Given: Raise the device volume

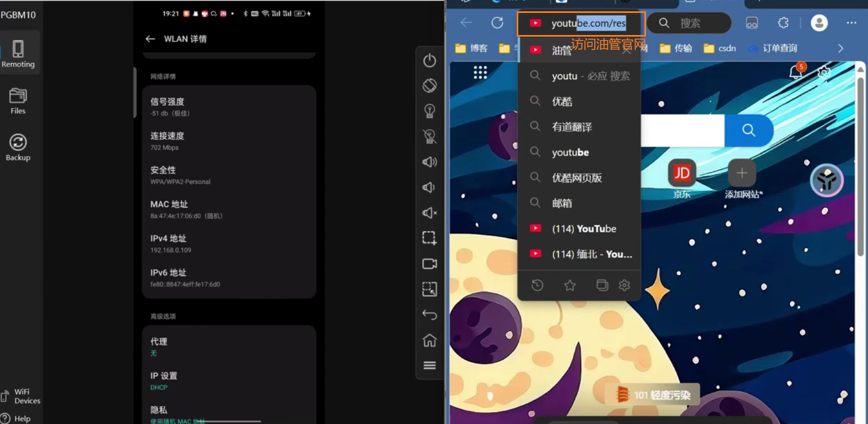Looking at the screenshot, I should click(429, 162).
